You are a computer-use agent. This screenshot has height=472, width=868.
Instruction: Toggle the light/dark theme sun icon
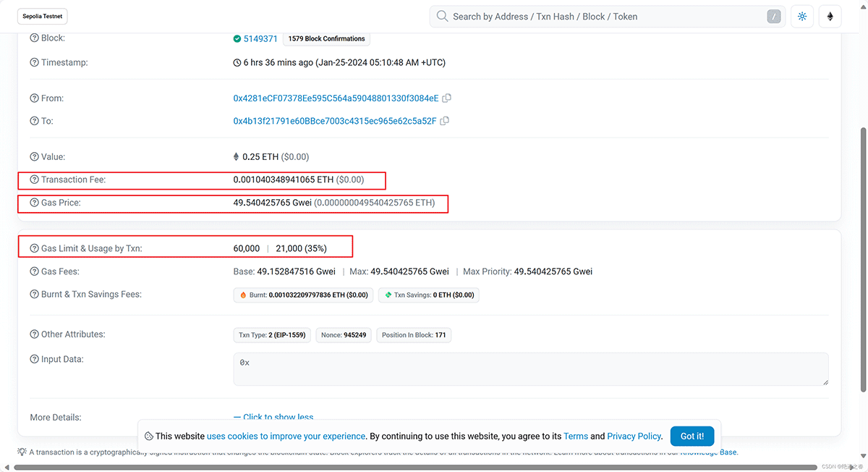[x=802, y=17]
